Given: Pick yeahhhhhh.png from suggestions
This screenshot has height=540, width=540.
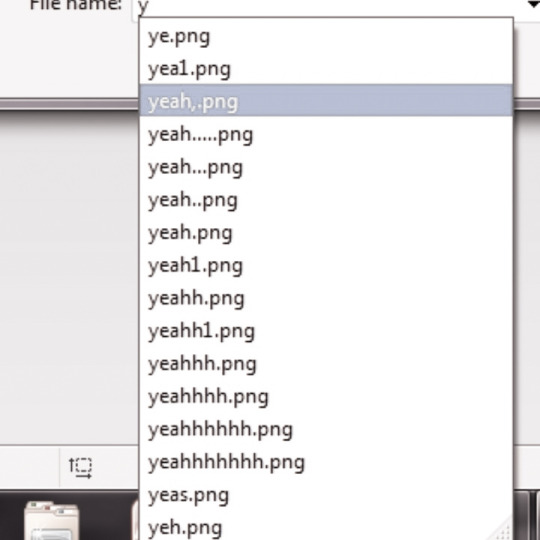Looking at the screenshot, I should [x=326, y=428].
